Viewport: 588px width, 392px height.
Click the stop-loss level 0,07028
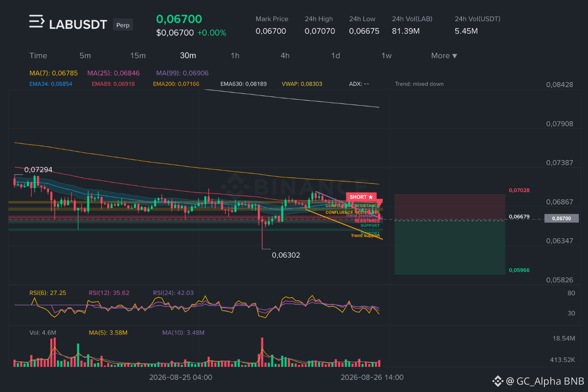pos(519,190)
